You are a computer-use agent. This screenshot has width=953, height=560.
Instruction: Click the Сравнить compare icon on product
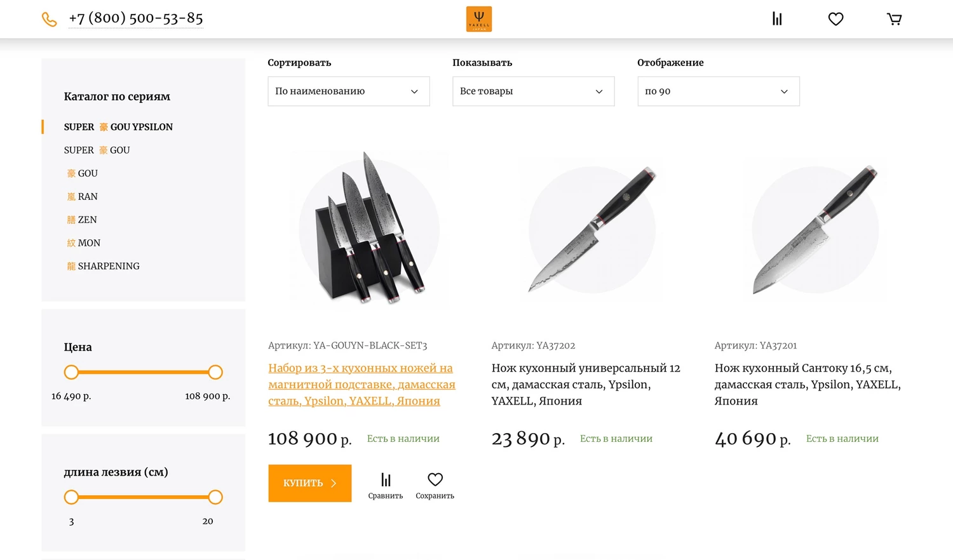[x=386, y=485]
